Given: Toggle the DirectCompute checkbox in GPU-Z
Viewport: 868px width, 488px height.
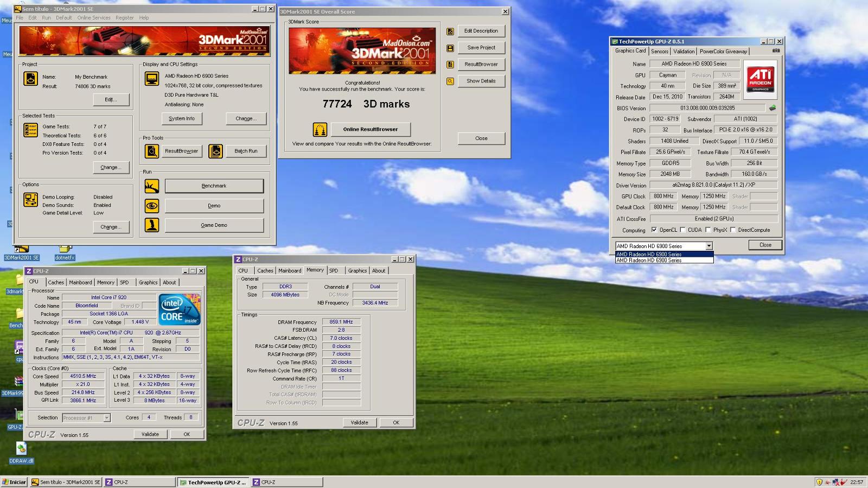Looking at the screenshot, I should [733, 230].
